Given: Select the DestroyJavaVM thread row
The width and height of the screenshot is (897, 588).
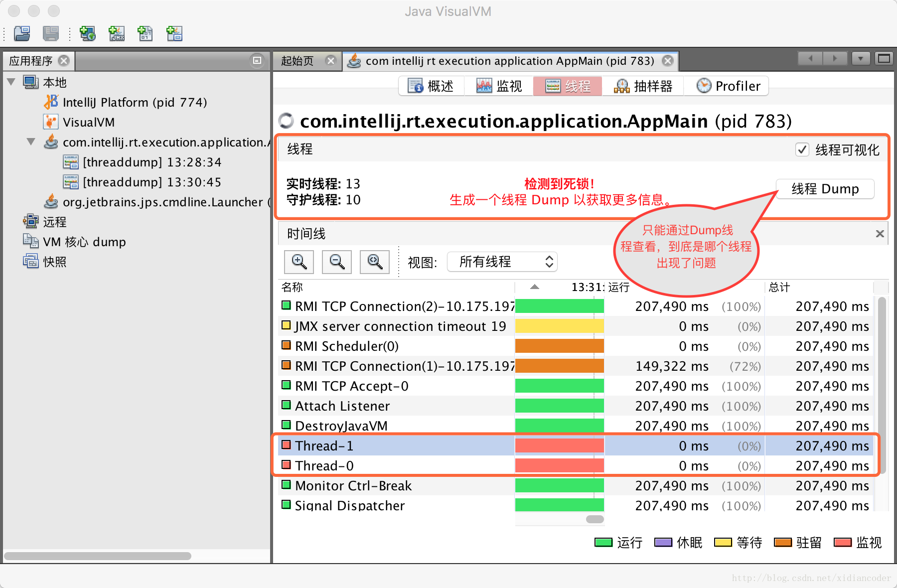Looking at the screenshot, I should [576, 426].
